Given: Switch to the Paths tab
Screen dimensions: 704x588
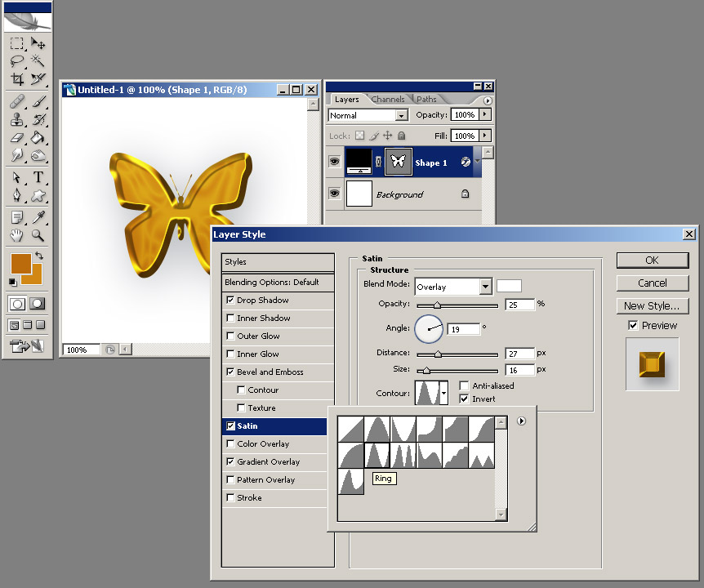Looking at the screenshot, I should point(426,99).
